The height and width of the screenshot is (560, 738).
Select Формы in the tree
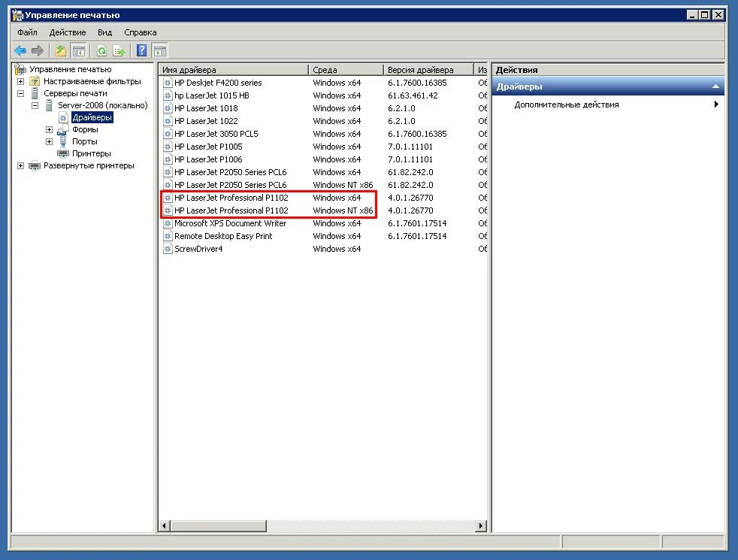tap(85, 129)
